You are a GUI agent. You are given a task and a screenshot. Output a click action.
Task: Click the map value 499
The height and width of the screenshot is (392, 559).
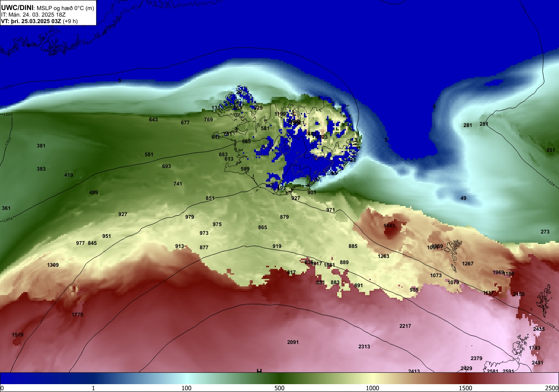[93, 193]
